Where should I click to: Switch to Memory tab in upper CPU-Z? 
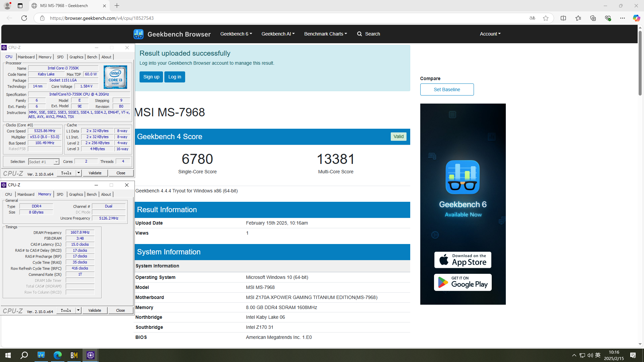coord(45,57)
